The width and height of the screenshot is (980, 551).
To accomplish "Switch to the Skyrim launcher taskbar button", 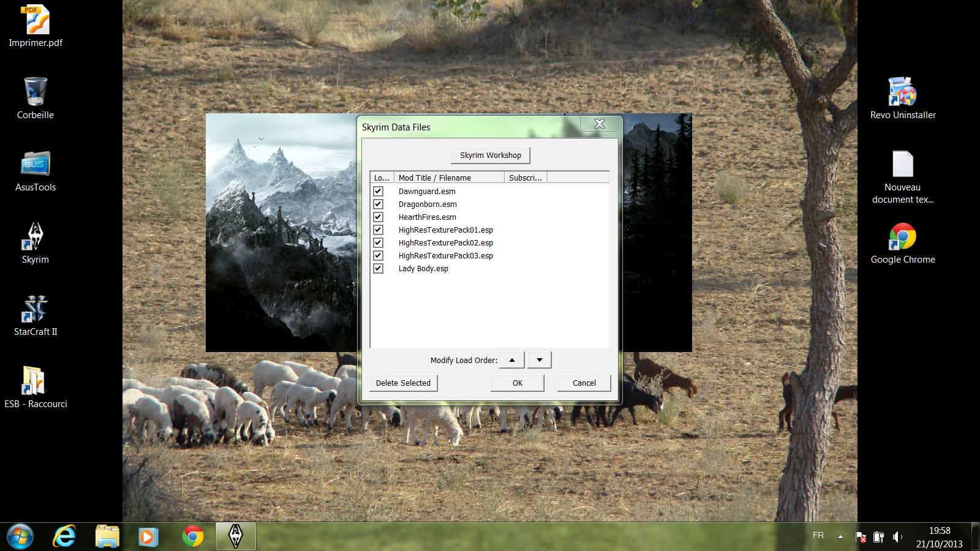I will pyautogui.click(x=236, y=536).
